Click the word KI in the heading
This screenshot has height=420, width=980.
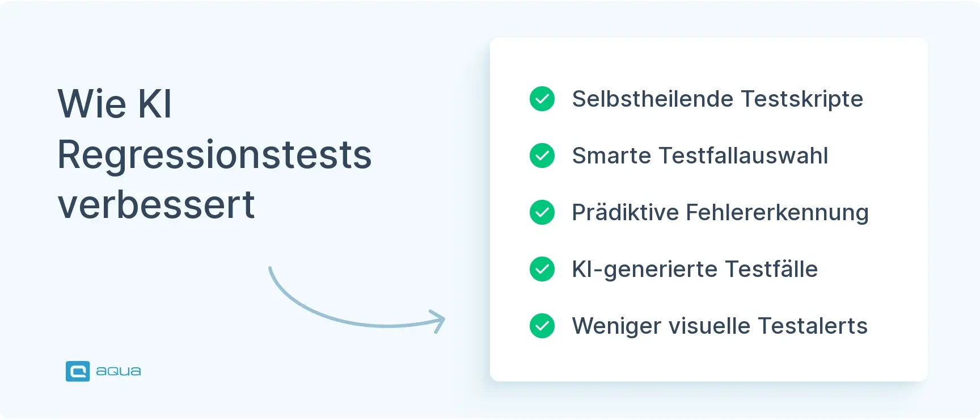click(x=155, y=104)
